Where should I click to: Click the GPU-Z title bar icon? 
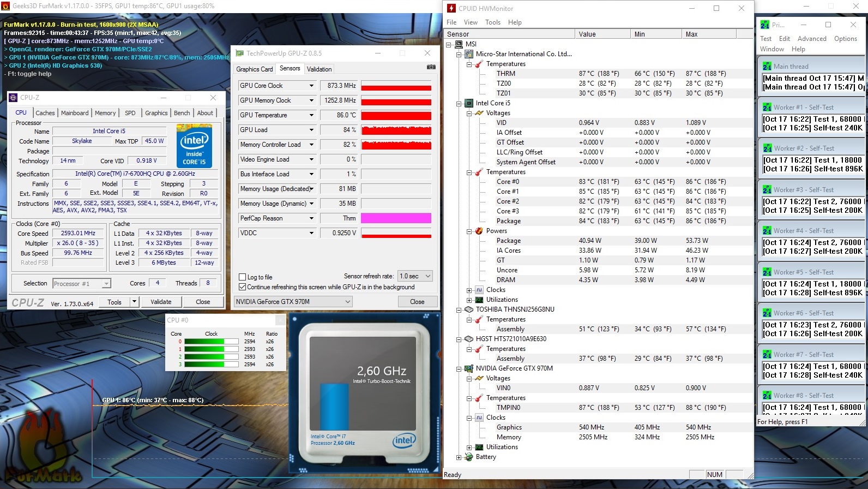click(239, 53)
